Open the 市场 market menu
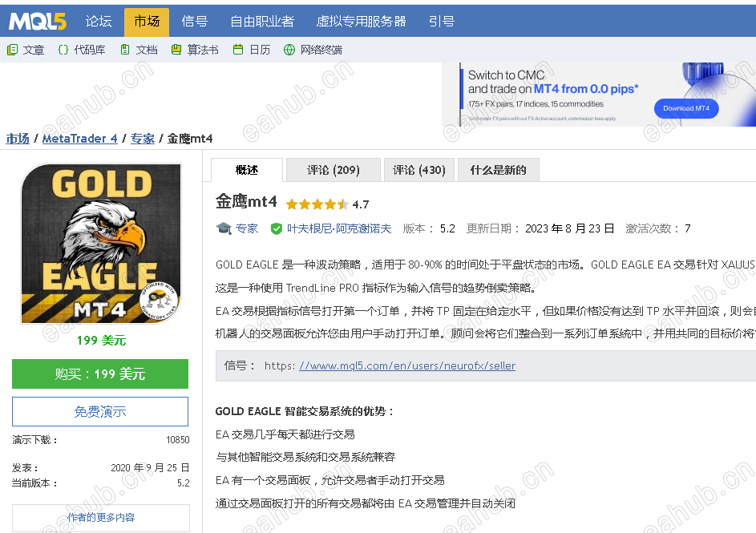 tap(147, 22)
